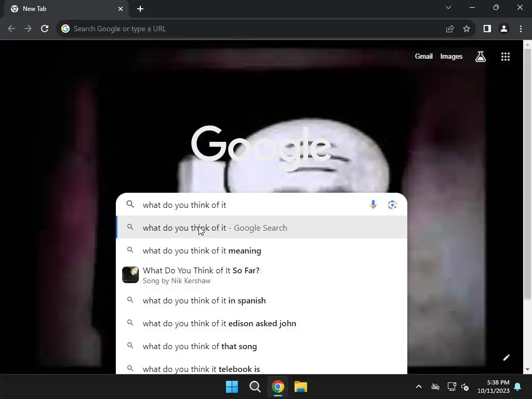Click the Chrome taskbar icon
The image size is (532, 399).
[x=278, y=387]
